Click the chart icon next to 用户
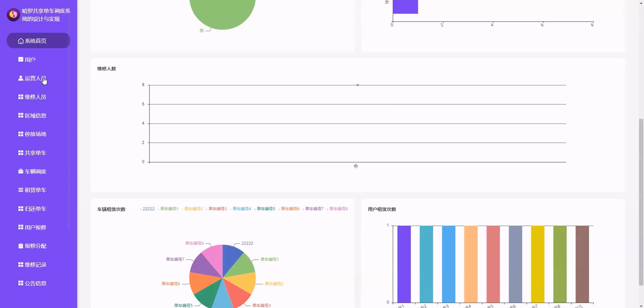644x308 pixels. point(21,59)
